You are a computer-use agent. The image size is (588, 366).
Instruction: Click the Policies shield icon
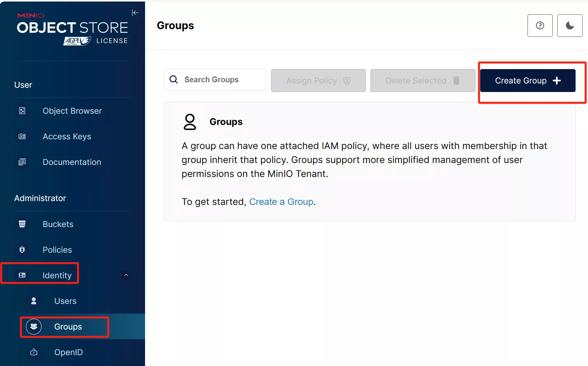(22, 250)
